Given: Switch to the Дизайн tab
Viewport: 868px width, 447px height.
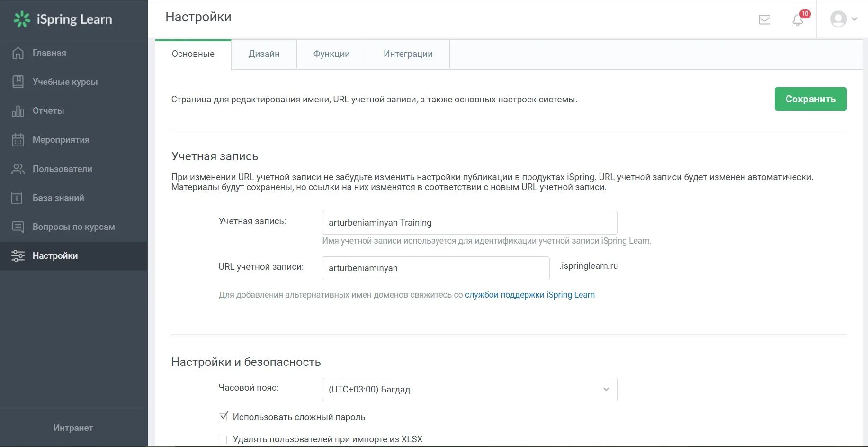Looking at the screenshot, I should coord(264,54).
